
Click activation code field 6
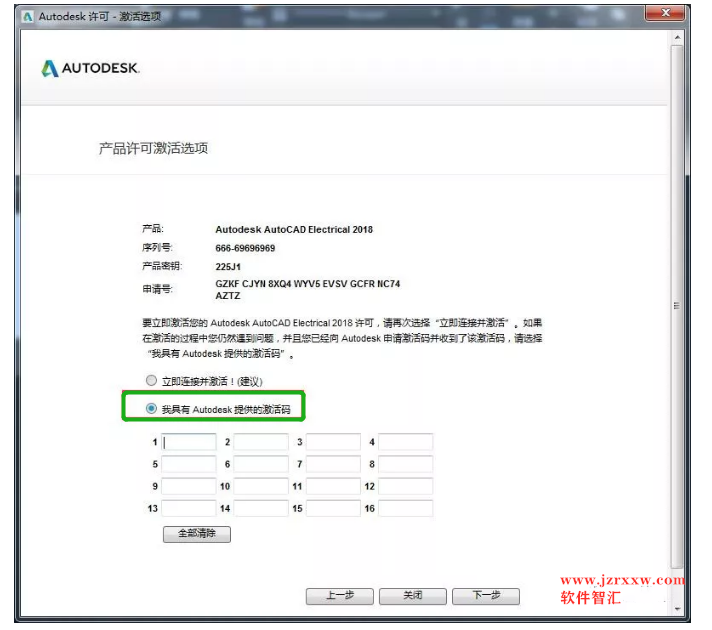pos(261,464)
